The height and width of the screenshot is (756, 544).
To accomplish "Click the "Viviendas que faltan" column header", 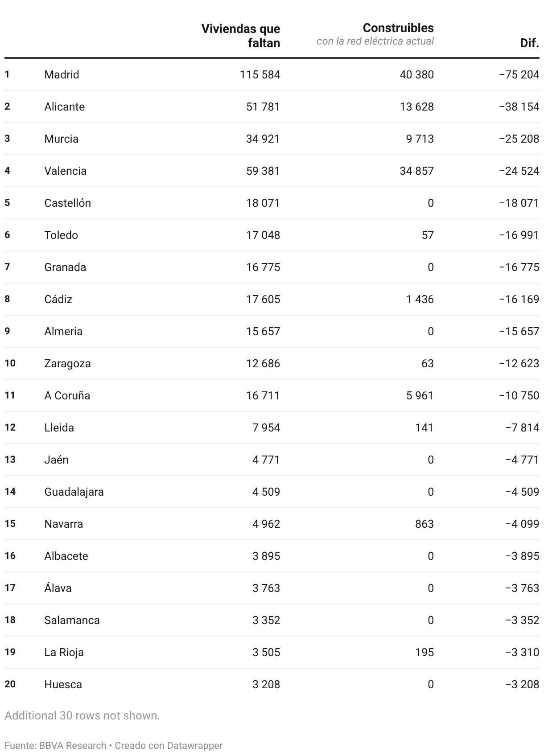I will click(241, 36).
